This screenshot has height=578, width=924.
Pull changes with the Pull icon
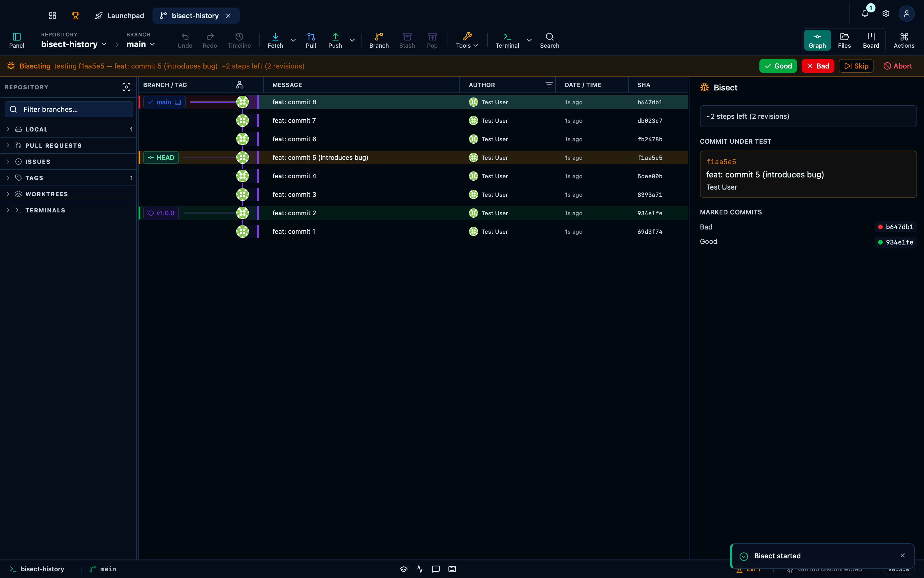(x=311, y=40)
